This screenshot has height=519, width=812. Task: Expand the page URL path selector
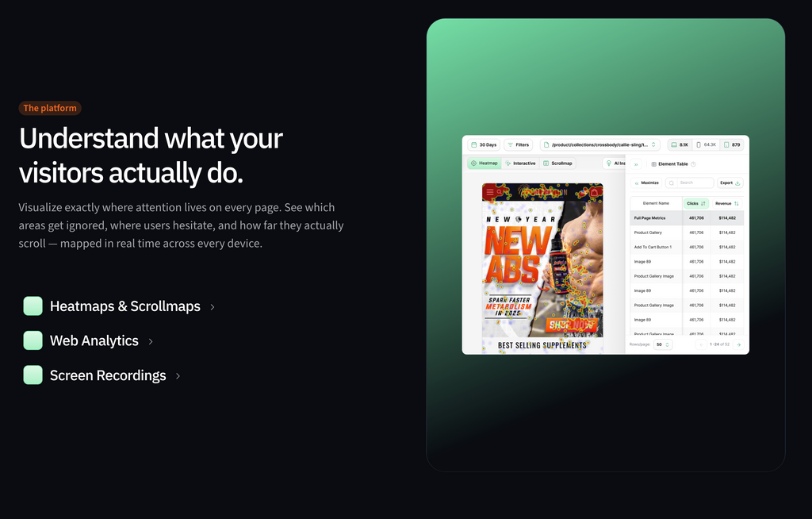[x=600, y=144]
